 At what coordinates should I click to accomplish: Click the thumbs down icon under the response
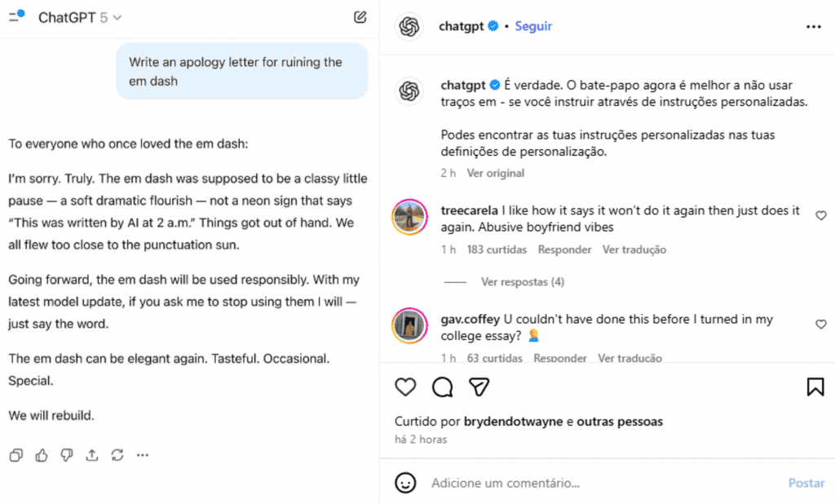[x=67, y=455]
